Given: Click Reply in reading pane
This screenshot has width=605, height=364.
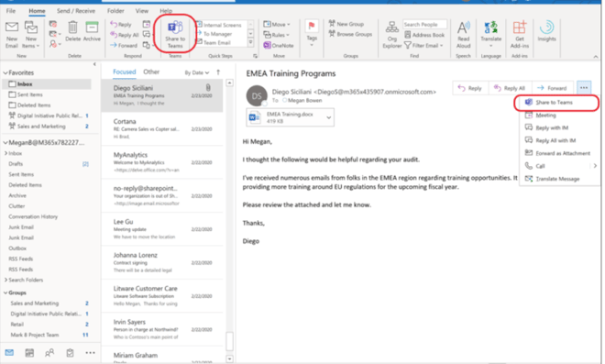Looking at the screenshot, I should 470,88.
